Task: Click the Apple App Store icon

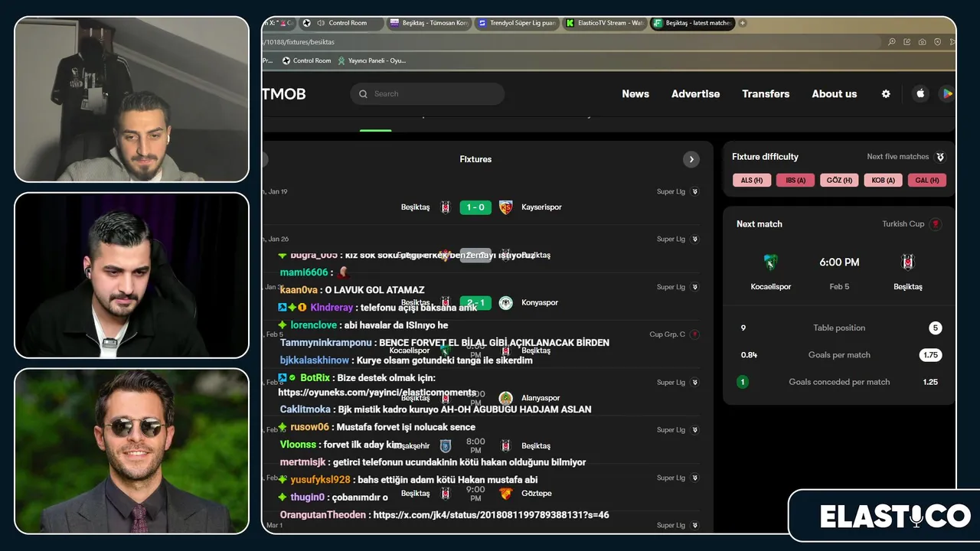Action: pyautogui.click(x=920, y=93)
